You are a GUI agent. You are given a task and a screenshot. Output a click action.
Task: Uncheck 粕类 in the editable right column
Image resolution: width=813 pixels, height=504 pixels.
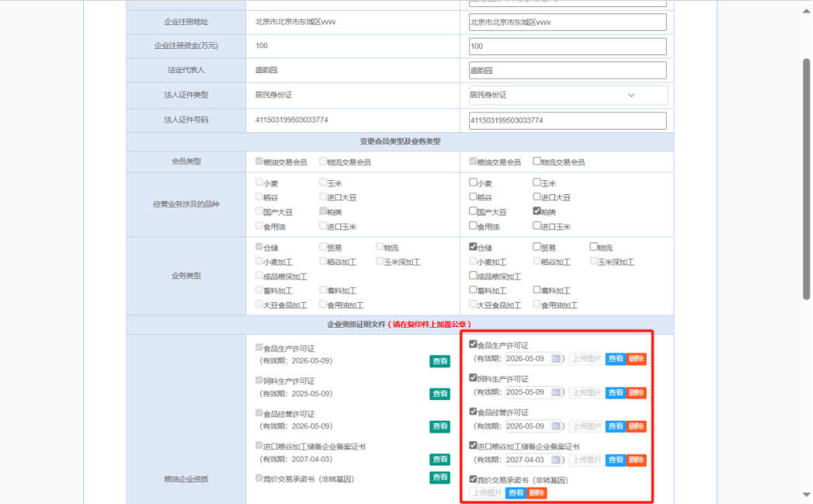(537, 211)
